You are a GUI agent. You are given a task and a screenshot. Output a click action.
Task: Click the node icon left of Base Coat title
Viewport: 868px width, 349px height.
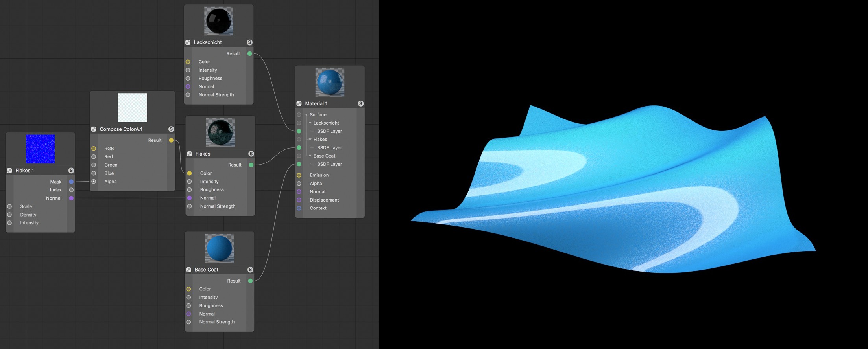pyautogui.click(x=189, y=270)
